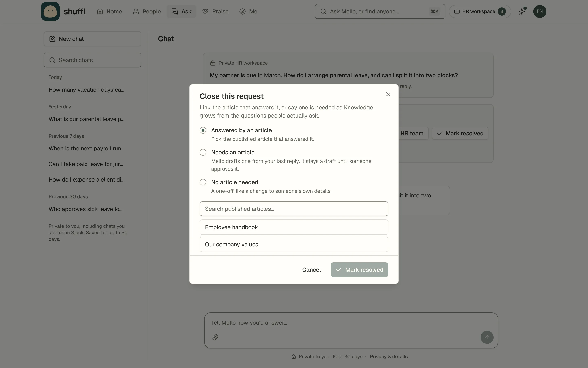Switch to the Ask tab
588x368 pixels.
point(181,11)
